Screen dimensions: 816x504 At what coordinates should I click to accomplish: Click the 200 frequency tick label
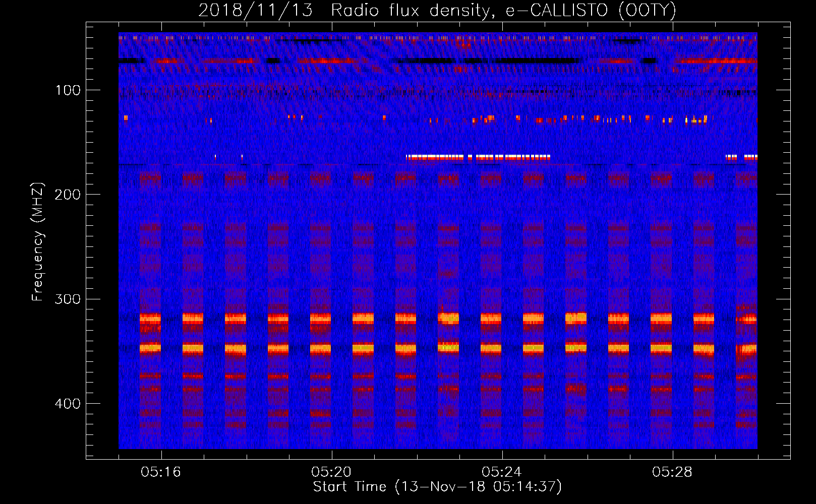coord(67,195)
